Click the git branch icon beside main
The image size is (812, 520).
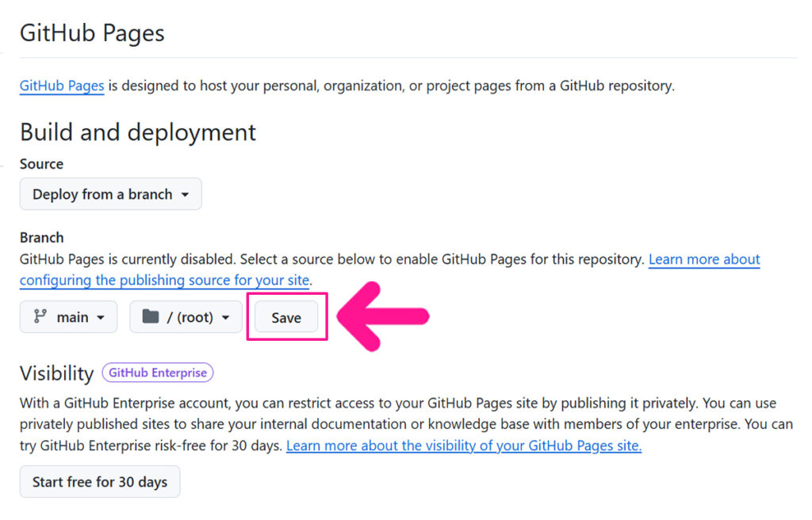40,317
